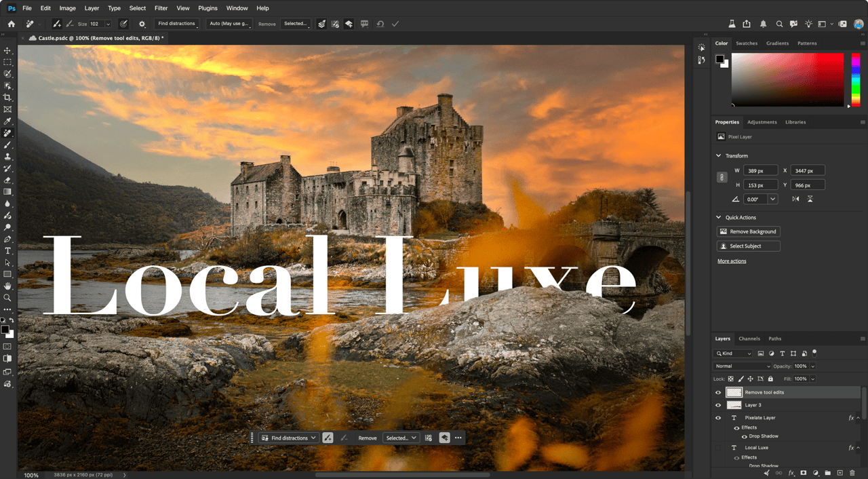Select the Frame tool

(x=7, y=109)
